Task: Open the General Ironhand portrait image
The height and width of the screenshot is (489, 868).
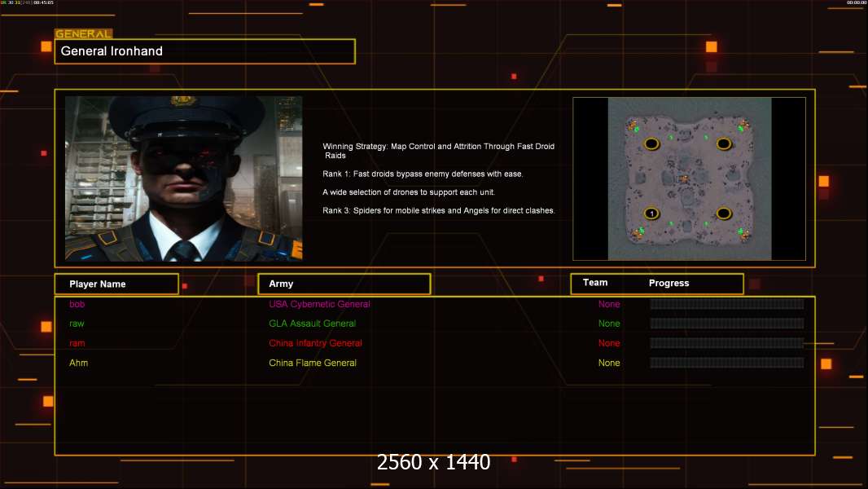Action: click(x=184, y=178)
